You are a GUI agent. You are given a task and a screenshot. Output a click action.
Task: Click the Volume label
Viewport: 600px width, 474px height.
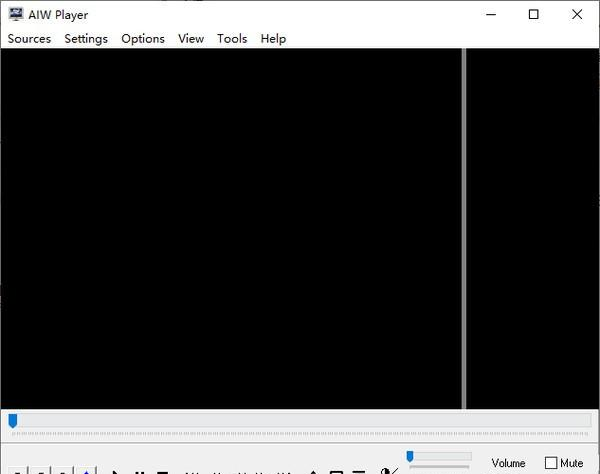[x=508, y=463]
